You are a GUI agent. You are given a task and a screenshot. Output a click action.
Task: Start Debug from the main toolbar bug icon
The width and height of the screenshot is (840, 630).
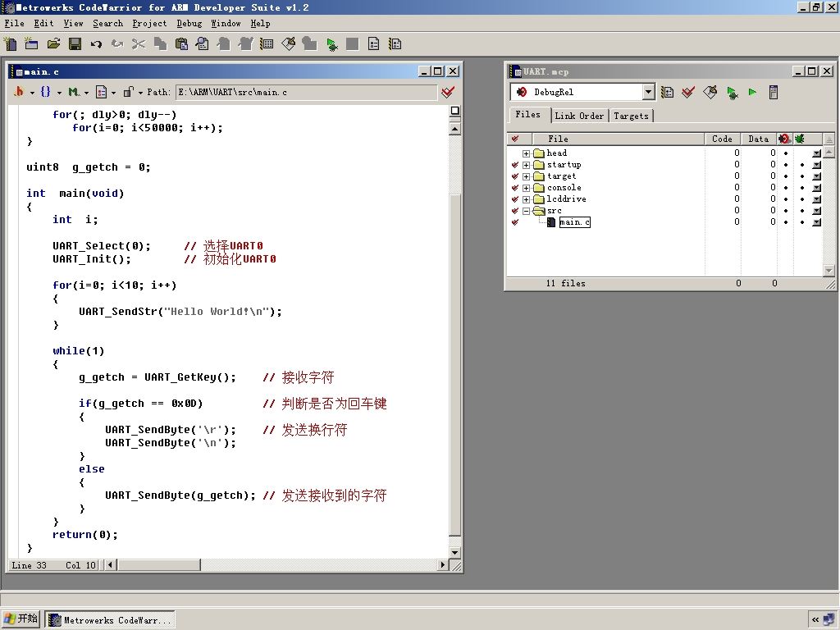click(331, 44)
